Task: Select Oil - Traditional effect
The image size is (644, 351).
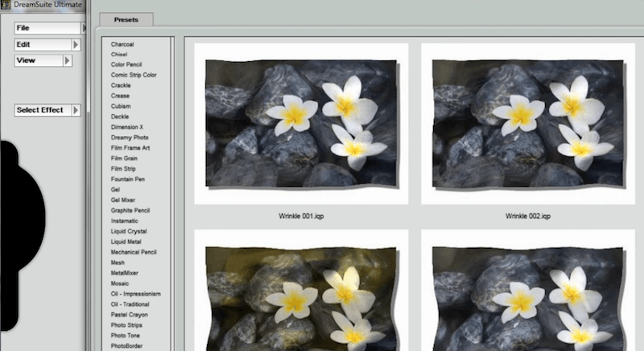Action: [x=130, y=304]
